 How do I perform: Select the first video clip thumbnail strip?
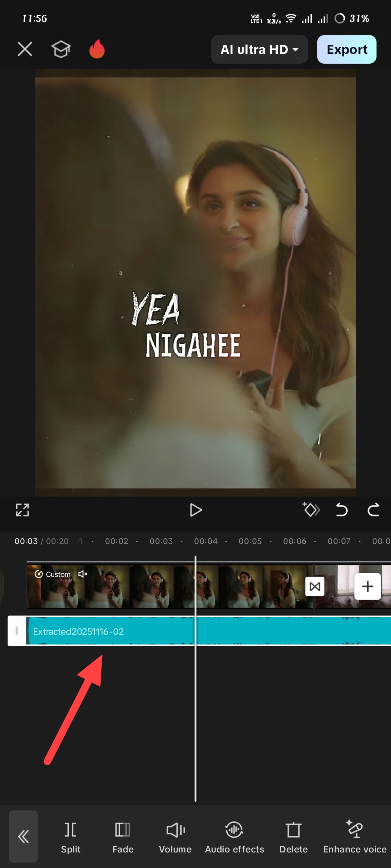tap(170, 586)
